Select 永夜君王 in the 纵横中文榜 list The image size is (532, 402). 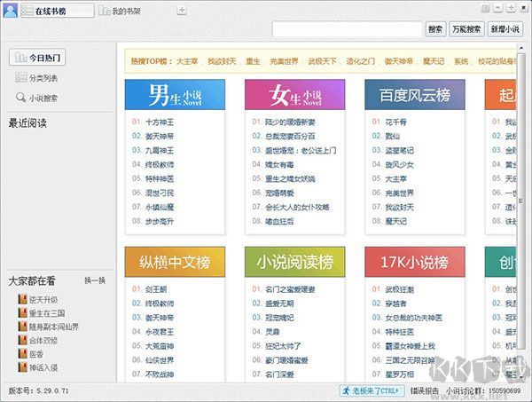[x=160, y=332]
